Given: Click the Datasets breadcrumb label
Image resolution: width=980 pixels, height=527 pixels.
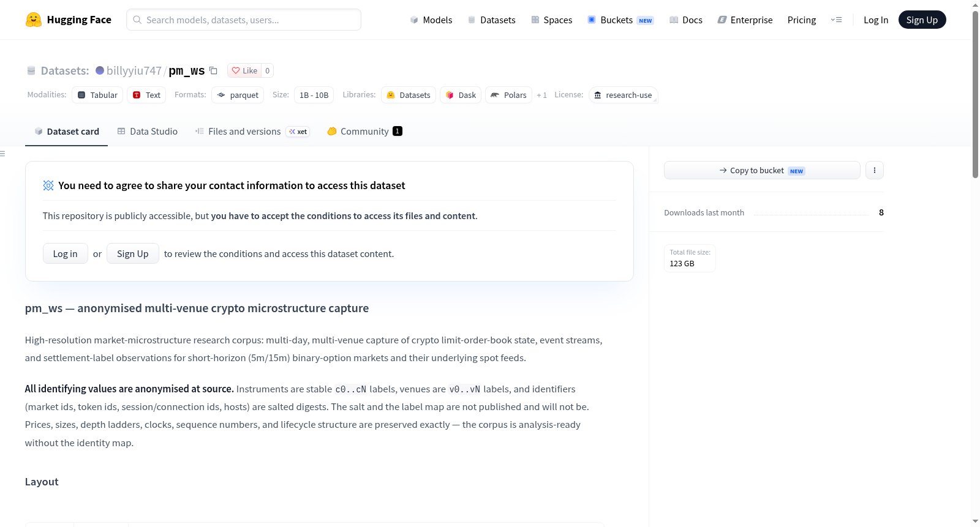Looking at the screenshot, I should (65, 70).
